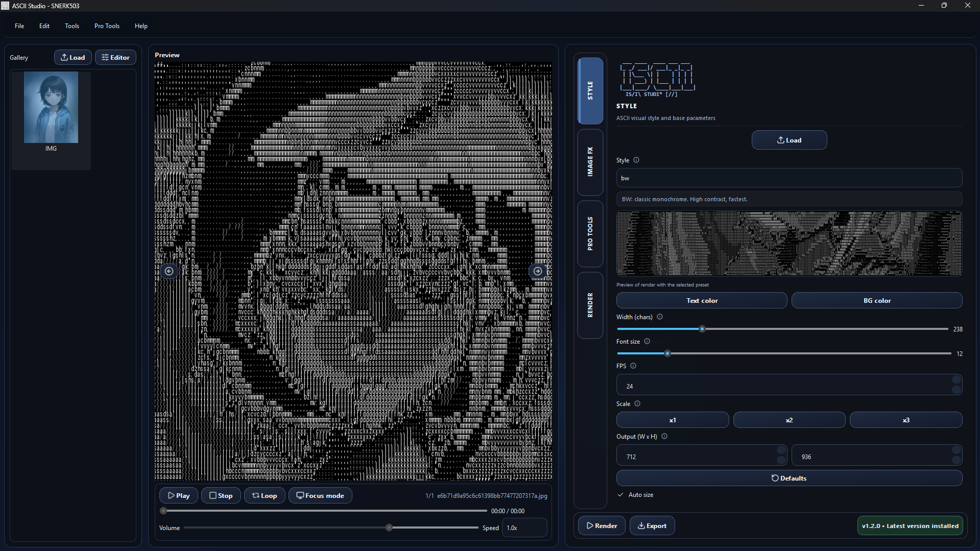Open the Pro Tools menu
The width and height of the screenshot is (980, 551).
click(107, 26)
